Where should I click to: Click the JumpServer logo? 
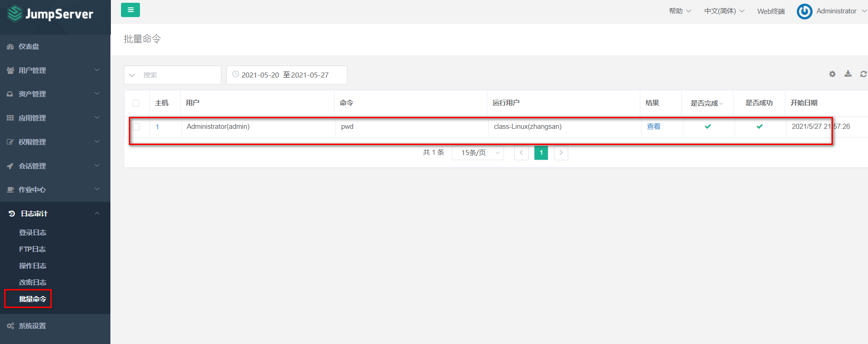[x=51, y=14]
